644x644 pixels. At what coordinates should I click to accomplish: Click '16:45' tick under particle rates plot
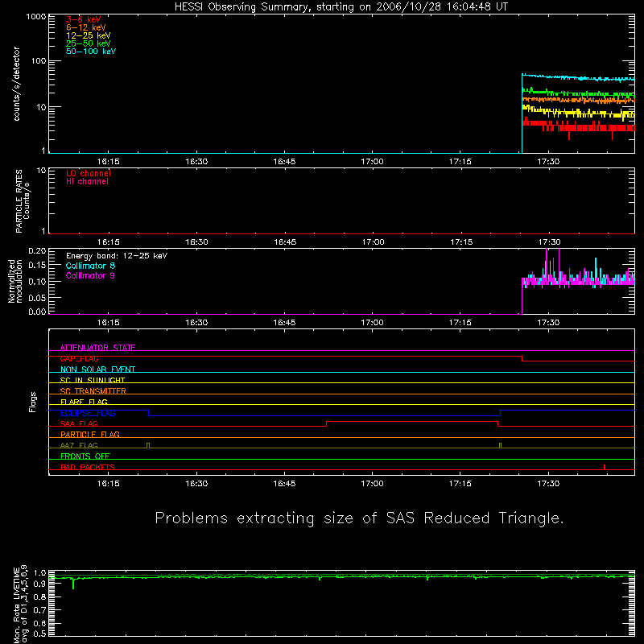pyautogui.click(x=285, y=242)
